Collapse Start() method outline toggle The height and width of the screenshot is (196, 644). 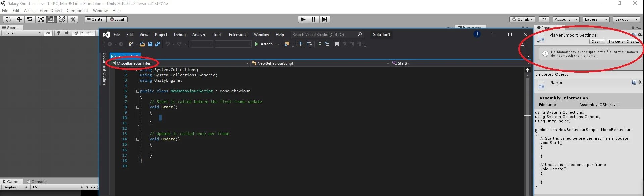(x=138, y=107)
